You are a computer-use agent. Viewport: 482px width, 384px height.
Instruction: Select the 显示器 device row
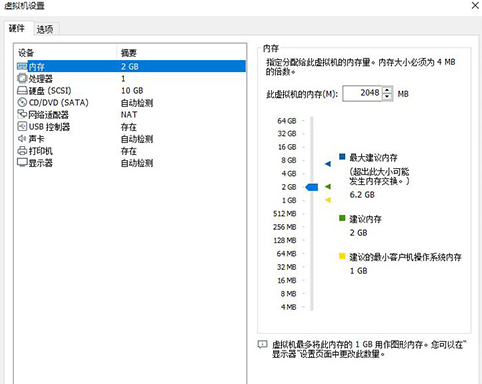[x=131, y=163]
